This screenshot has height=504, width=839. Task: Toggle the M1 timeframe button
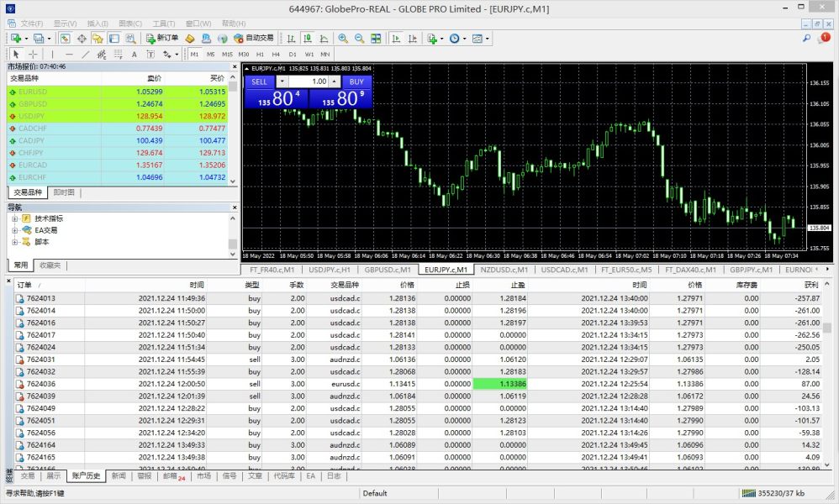[194, 55]
